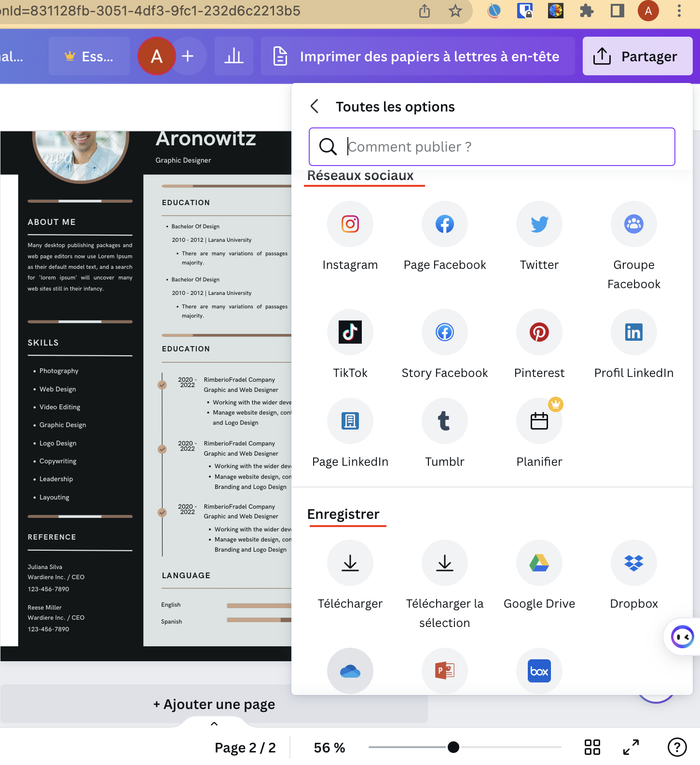Share to Page Facebook
The width and height of the screenshot is (700, 765).
[445, 224]
